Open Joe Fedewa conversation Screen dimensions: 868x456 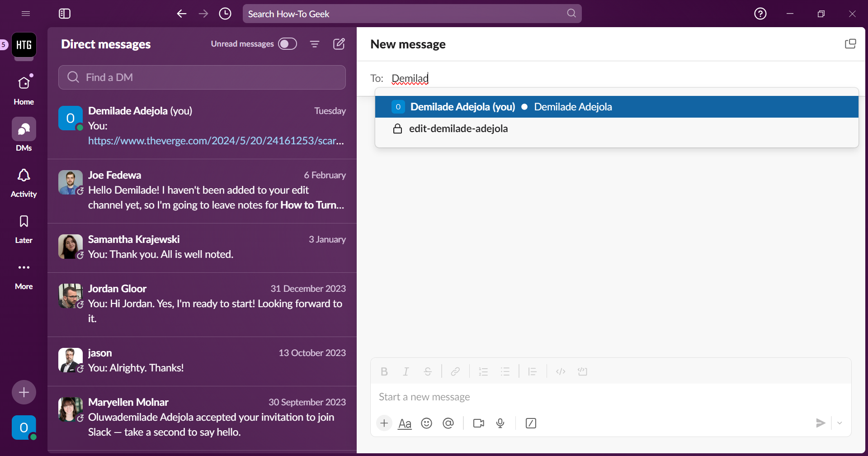[202, 190]
